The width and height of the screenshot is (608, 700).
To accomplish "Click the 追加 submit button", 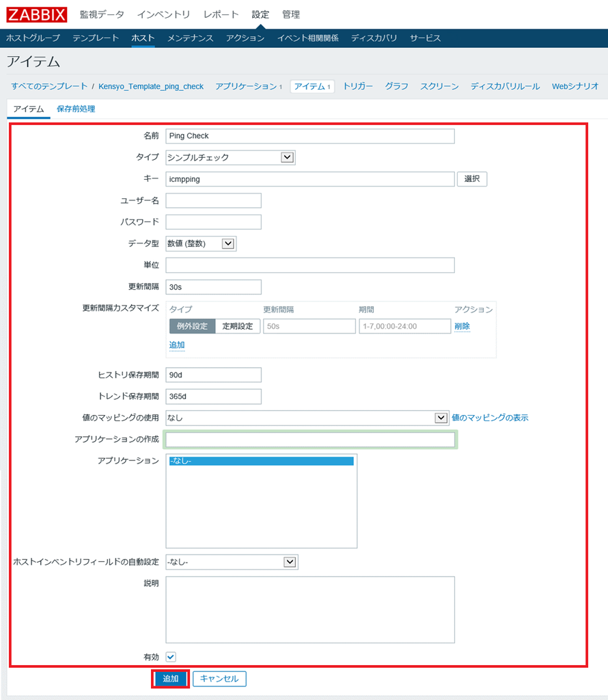I will click(x=170, y=679).
